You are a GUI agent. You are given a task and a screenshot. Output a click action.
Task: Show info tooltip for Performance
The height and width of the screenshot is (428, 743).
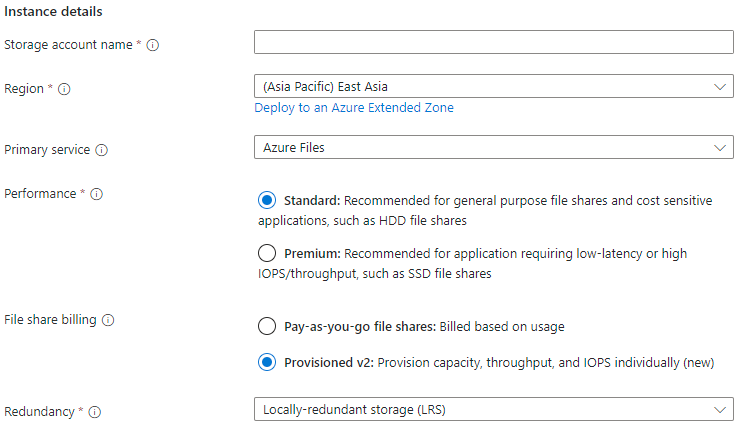click(96, 194)
